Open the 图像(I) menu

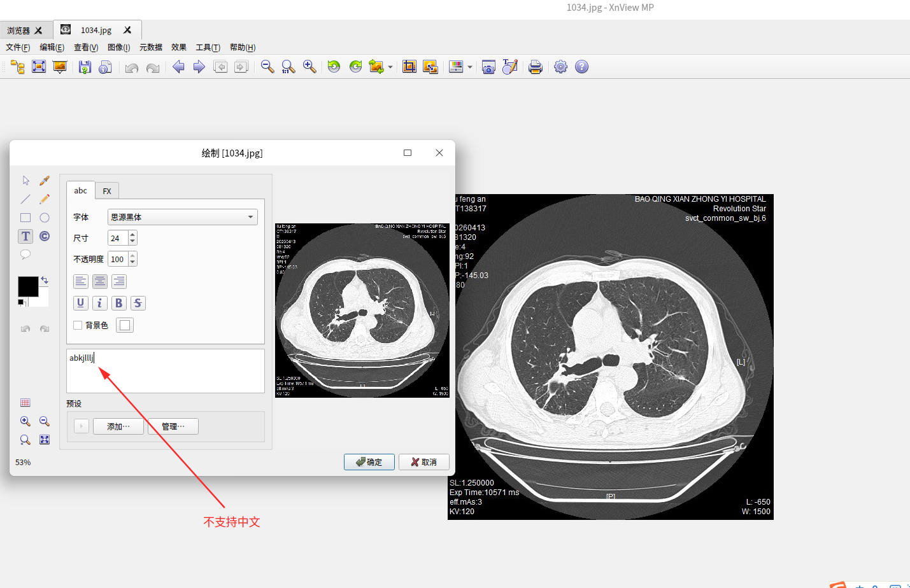(118, 48)
